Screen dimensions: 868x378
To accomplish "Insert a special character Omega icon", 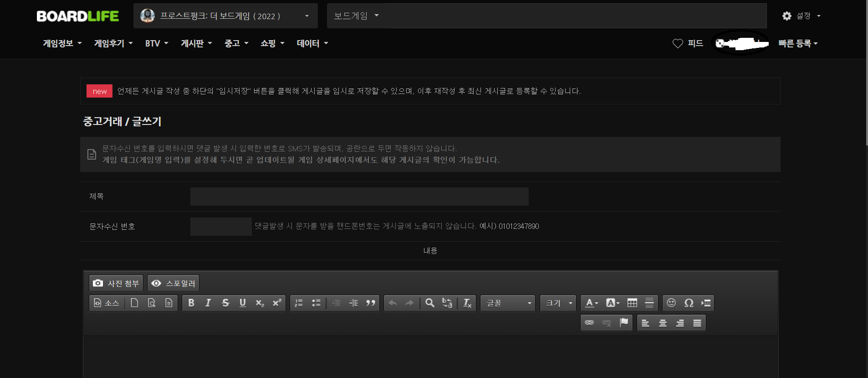I will pyautogui.click(x=689, y=303).
